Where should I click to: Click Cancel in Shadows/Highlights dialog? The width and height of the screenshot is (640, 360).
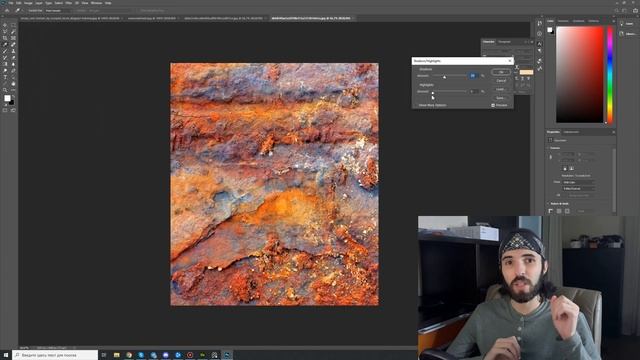click(x=501, y=81)
